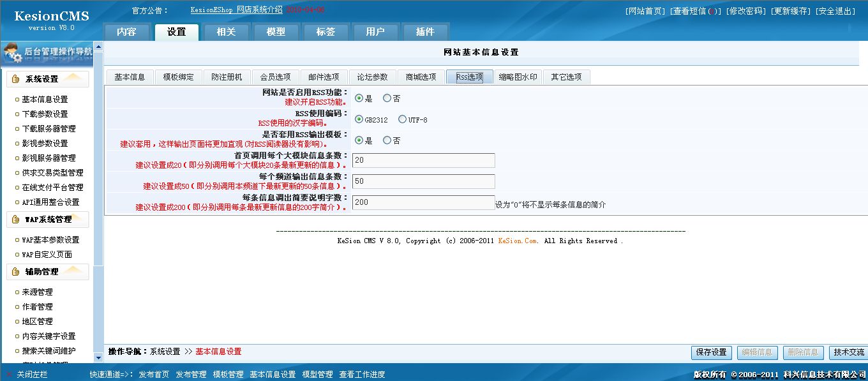Click the folder icon beside 系统设置
868x381 pixels.
(x=16, y=79)
